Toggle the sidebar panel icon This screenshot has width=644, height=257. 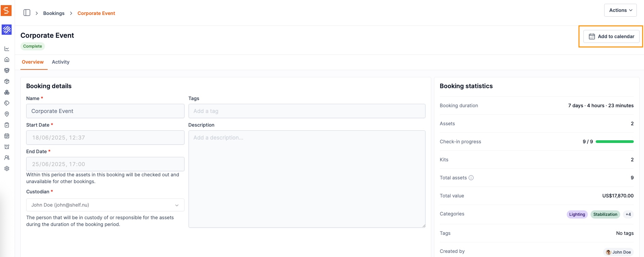[27, 13]
